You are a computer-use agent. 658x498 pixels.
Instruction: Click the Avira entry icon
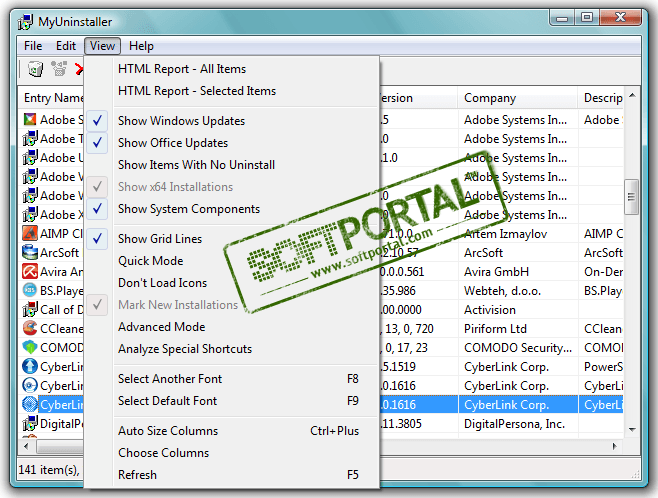(x=30, y=271)
